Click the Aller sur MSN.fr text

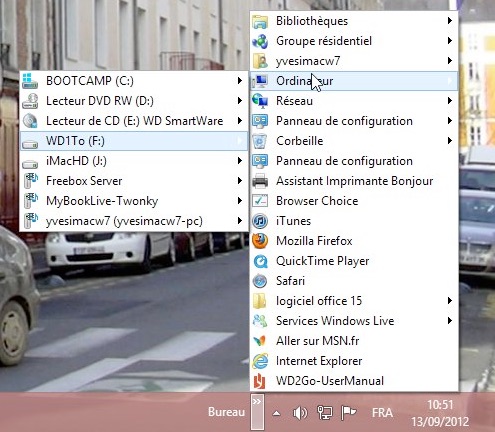(x=318, y=341)
